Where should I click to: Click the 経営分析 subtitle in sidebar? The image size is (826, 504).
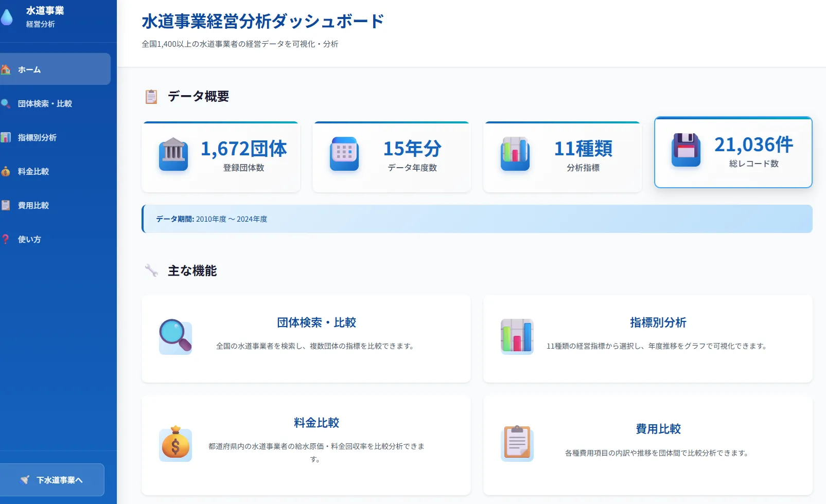(x=41, y=24)
